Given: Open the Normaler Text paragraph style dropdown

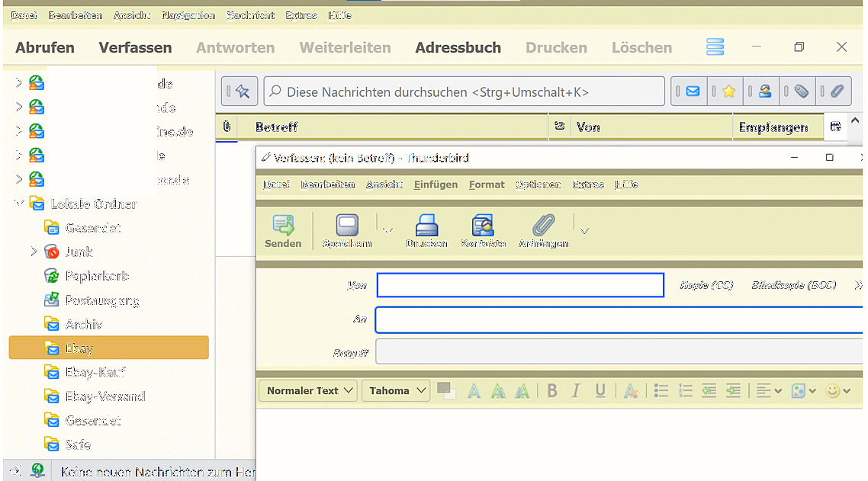Looking at the screenshot, I should (x=308, y=391).
